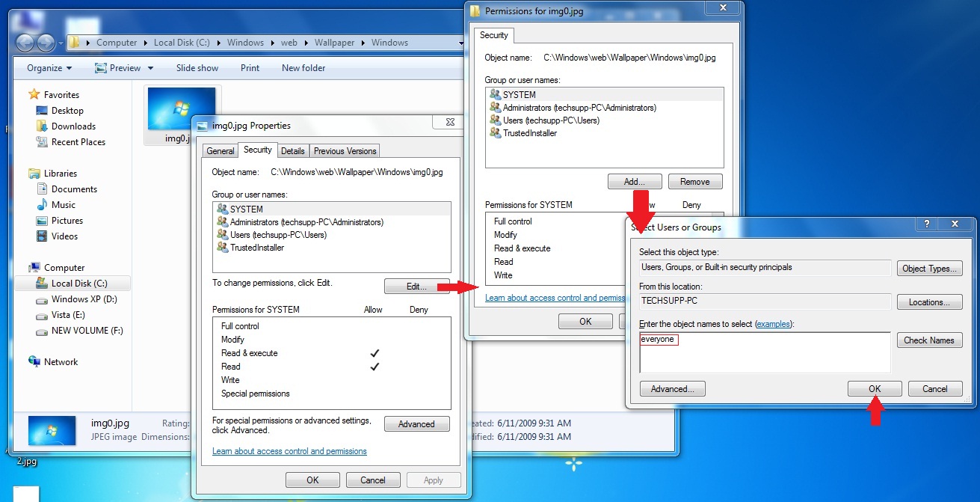Check the Allow box for Full control
Image resolution: width=980 pixels, height=502 pixels.
pos(374,325)
